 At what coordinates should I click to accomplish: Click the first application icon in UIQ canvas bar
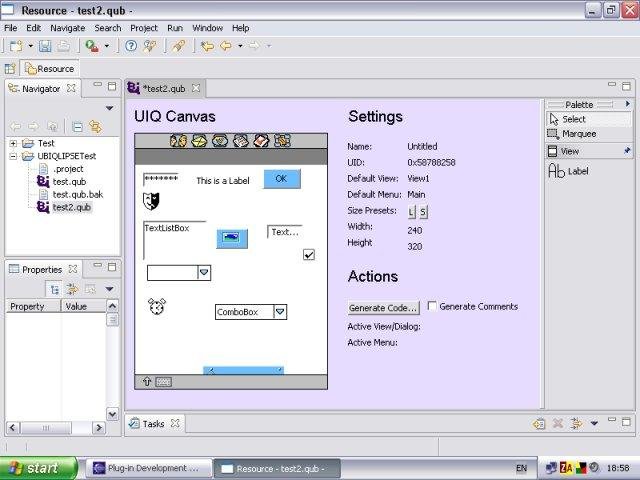coord(178,141)
